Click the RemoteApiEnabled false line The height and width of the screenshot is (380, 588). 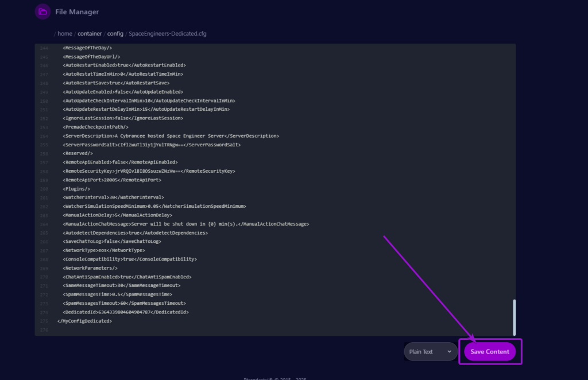click(x=120, y=162)
